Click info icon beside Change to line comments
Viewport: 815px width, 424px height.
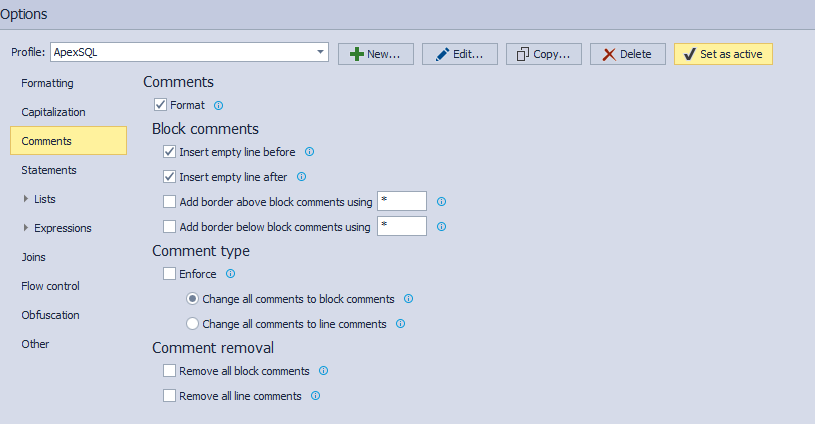point(400,324)
